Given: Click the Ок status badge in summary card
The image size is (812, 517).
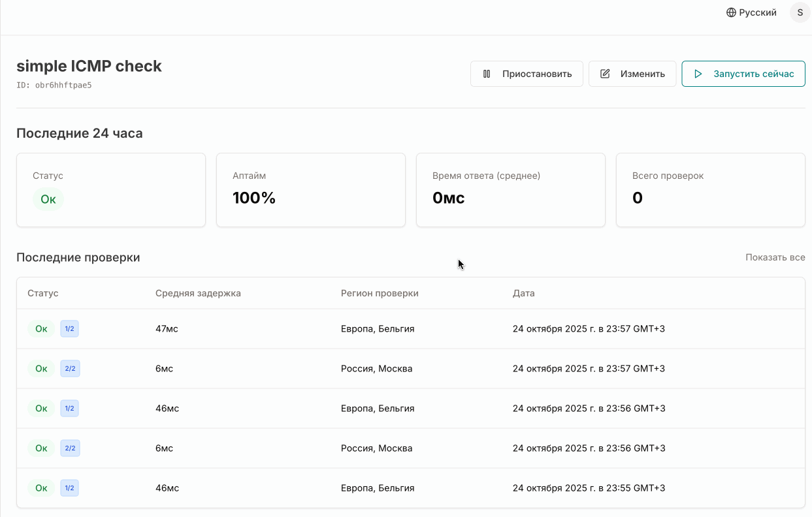Looking at the screenshot, I should point(48,199).
